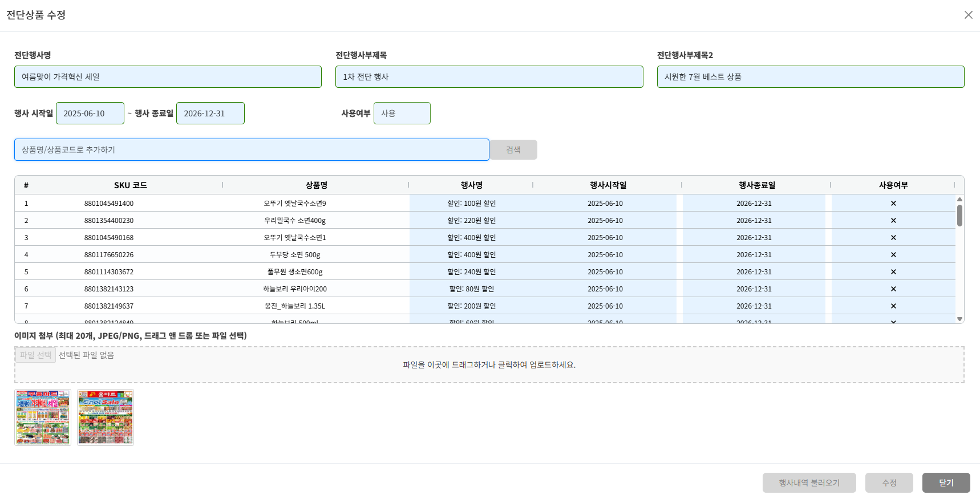Click the X icon in row 1 사용여부
The height and width of the screenshot is (499, 980).
893,204
